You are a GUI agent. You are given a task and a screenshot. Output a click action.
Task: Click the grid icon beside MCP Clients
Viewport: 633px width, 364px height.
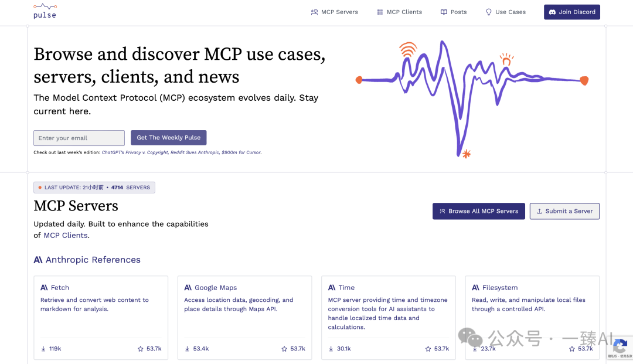(x=380, y=12)
